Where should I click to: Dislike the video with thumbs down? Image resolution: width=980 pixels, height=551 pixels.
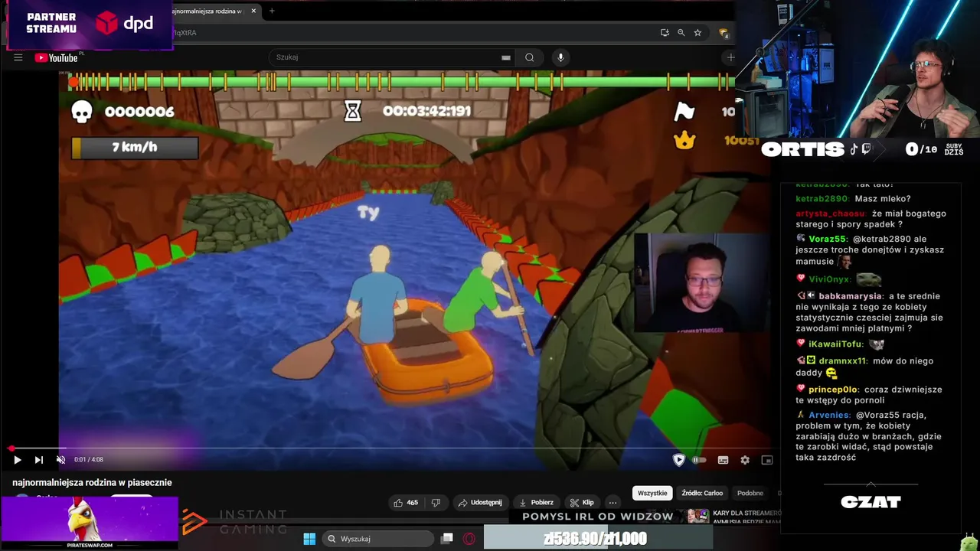pyautogui.click(x=436, y=503)
